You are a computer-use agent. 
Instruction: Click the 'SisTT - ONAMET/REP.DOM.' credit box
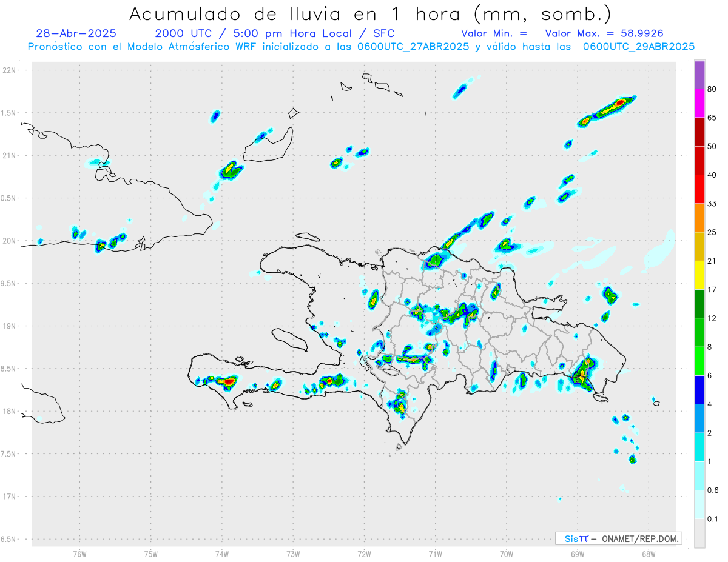point(618,538)
